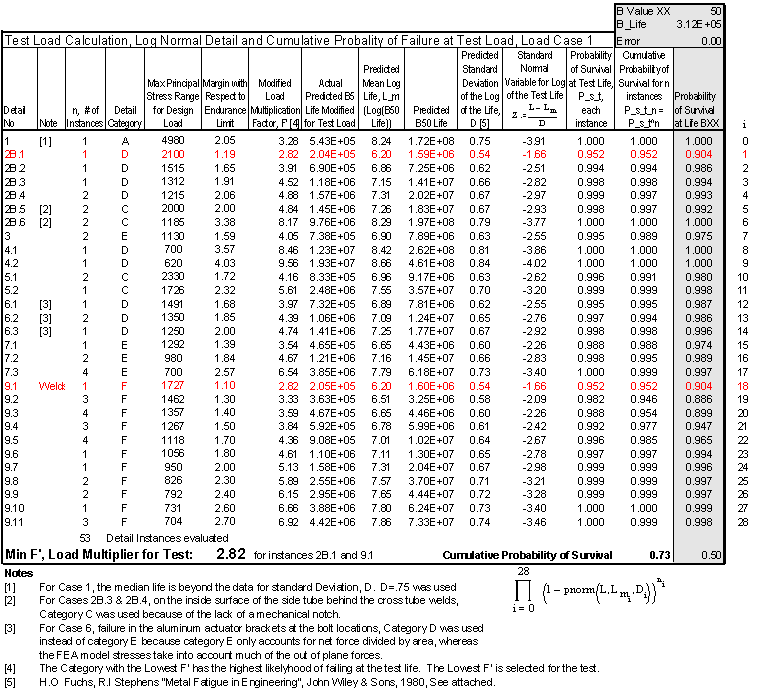The width and height of the screenshot is (757, 690).
Task: Click the z formula in Standard Normal header
Action: tap(534, 114)
